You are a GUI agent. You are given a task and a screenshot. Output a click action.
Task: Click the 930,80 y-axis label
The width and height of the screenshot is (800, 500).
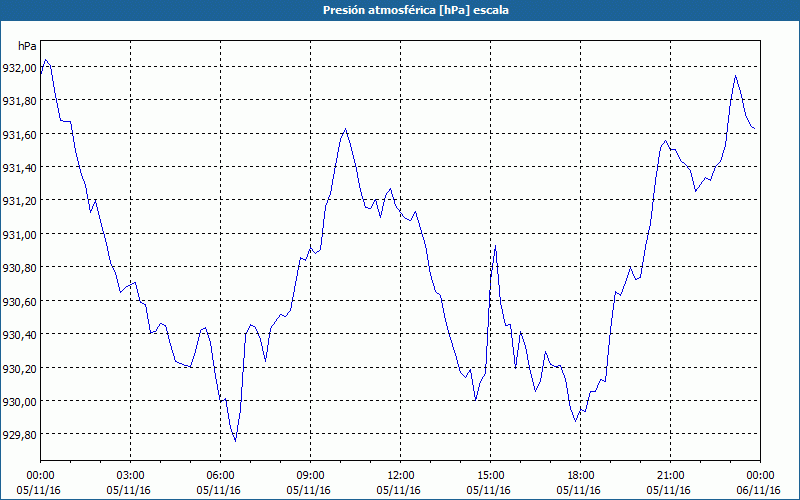pos(19,268)
